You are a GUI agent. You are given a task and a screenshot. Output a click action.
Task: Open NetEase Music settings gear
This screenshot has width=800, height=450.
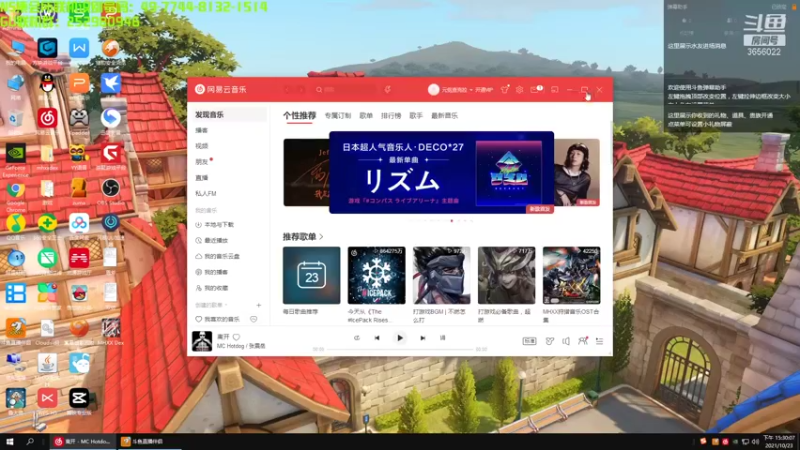point(519,89)
